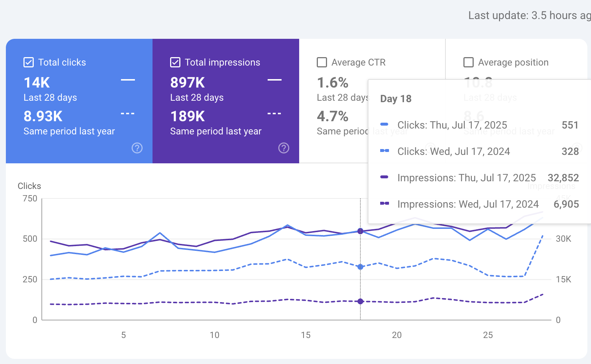Click the 8.93K last year clicks value
The height and width of the screenshot is (364, 591).
43,116
